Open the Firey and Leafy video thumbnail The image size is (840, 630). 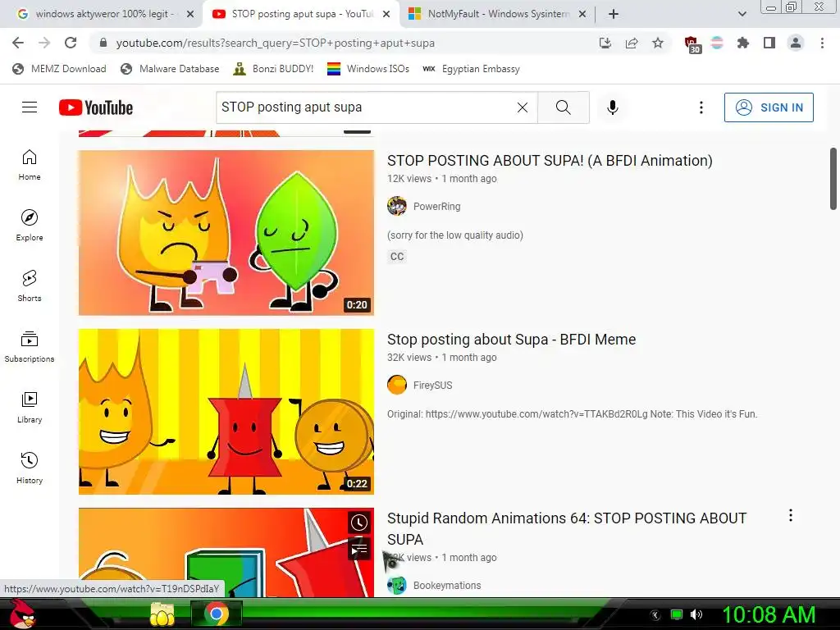[226, 232]
